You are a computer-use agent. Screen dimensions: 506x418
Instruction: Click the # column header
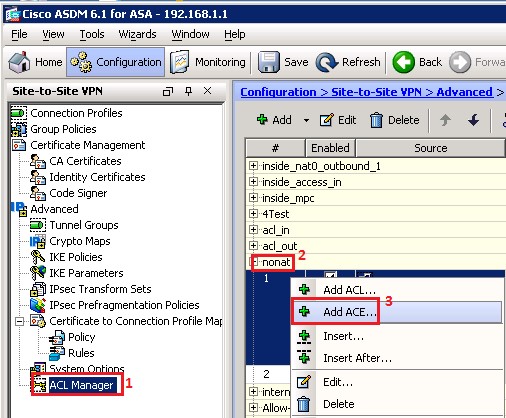tap(275, 148)
